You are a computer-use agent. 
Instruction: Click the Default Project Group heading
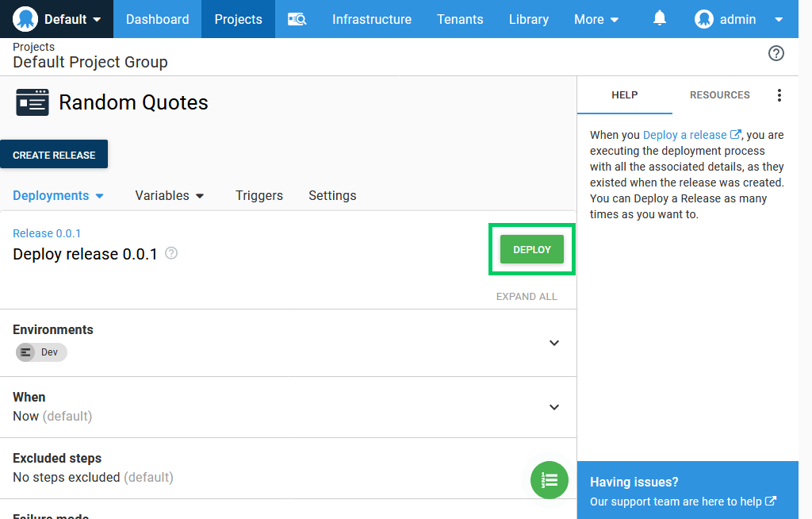click(90, 62)
